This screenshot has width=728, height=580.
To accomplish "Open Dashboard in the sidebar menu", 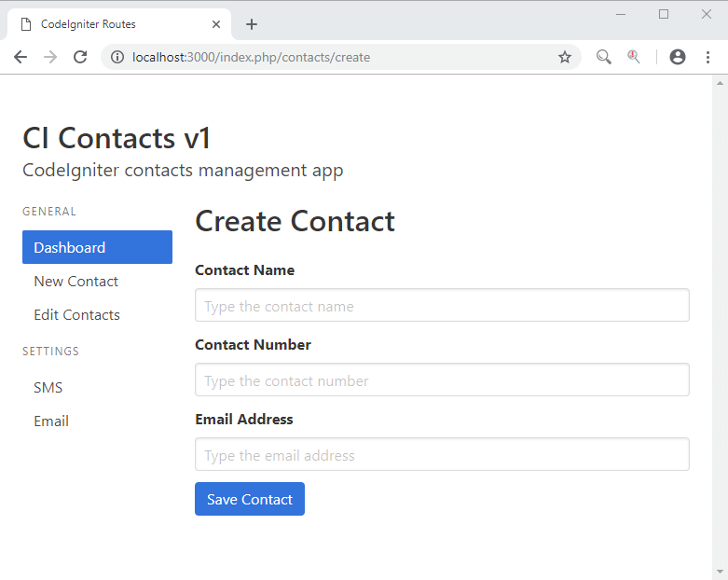I will (x=97, y=247).
